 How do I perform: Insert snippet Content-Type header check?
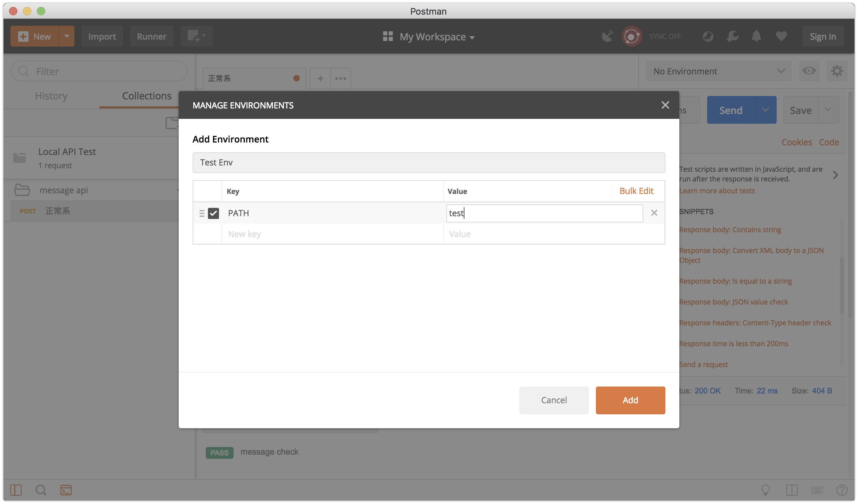(x=755, y=323)
